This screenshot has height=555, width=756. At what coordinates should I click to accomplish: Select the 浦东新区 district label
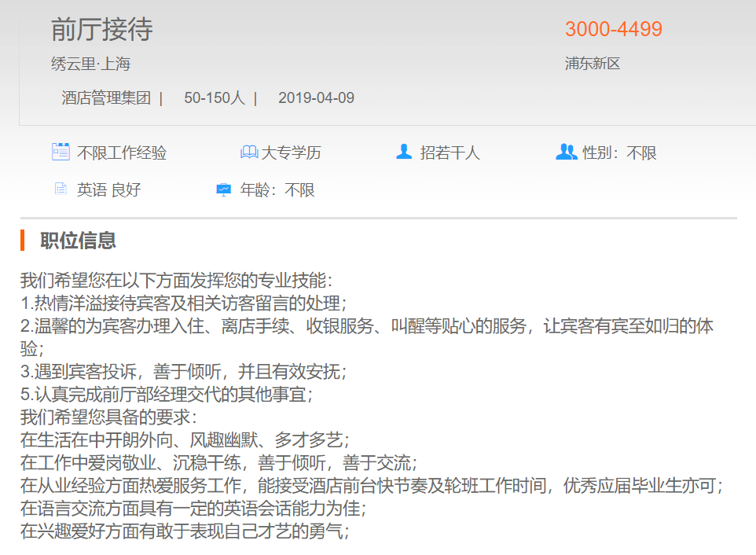[593, 64]
